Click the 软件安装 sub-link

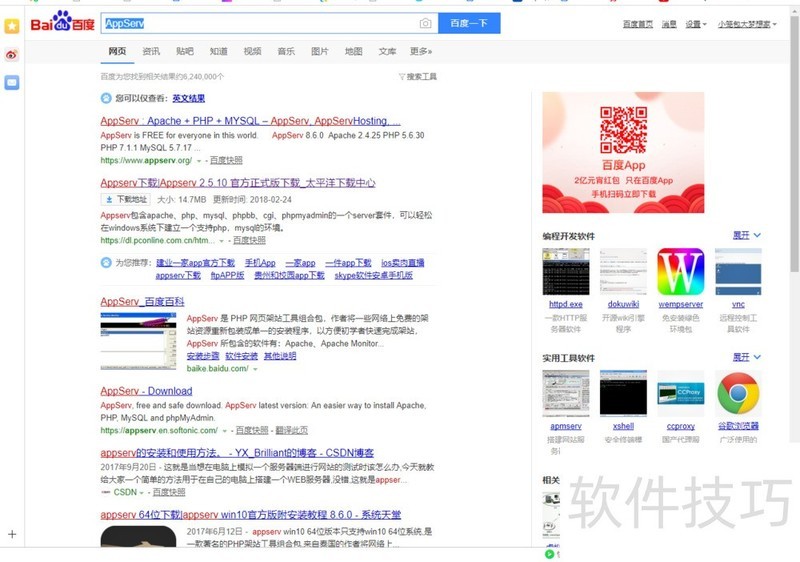(242, 356)
